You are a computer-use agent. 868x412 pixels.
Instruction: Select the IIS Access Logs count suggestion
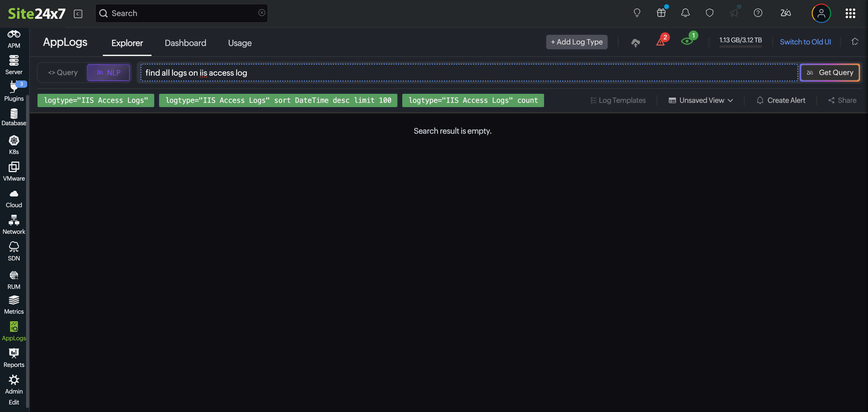tap(473, 100)
